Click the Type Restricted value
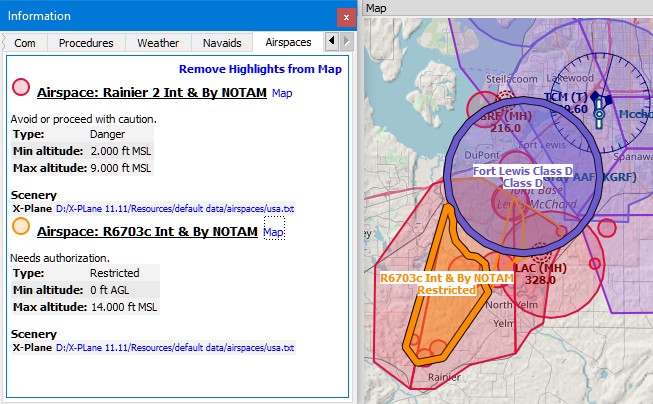 coord(115,273)
